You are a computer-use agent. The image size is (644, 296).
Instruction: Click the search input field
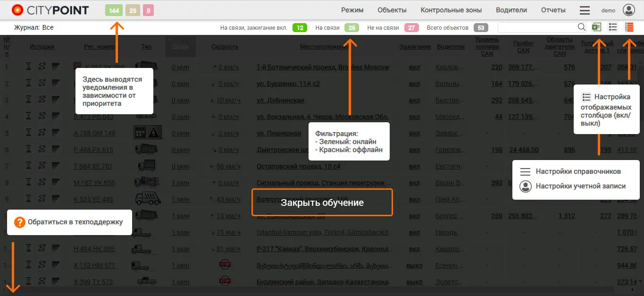[537, 27]
